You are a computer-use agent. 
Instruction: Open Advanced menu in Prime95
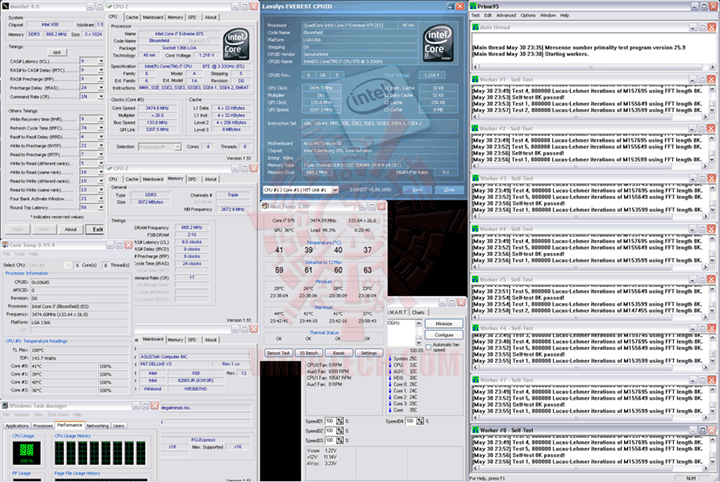[x=506, y=16]
